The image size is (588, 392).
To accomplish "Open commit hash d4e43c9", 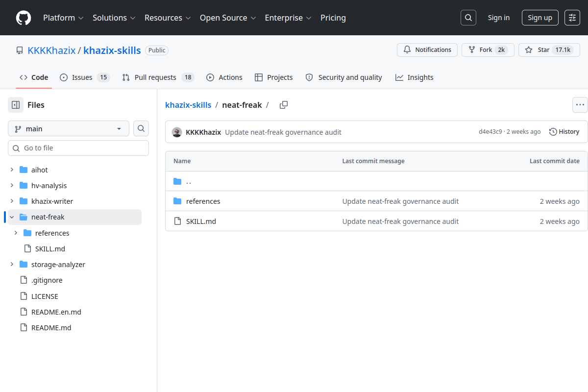I will (490, 132).
